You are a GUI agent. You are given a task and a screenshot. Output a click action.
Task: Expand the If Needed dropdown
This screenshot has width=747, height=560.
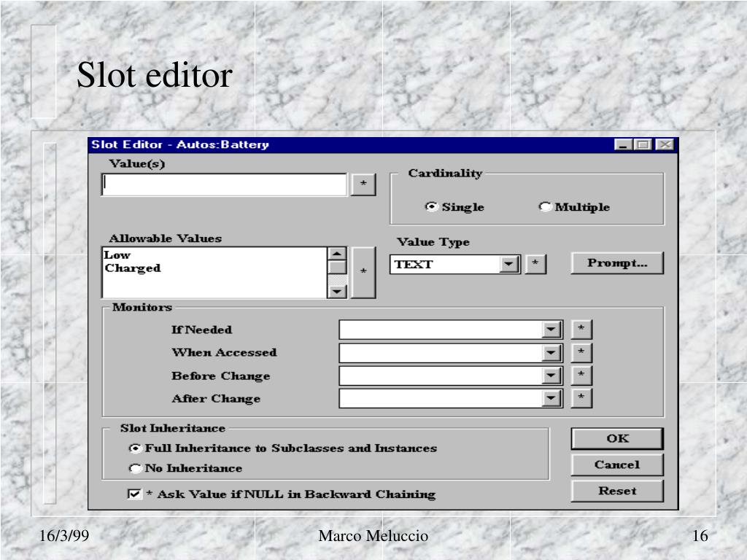tap(551, 330)
